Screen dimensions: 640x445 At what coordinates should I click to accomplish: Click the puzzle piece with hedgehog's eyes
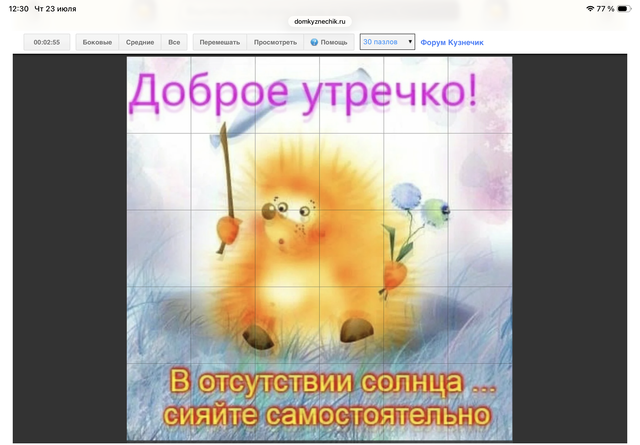287,171
